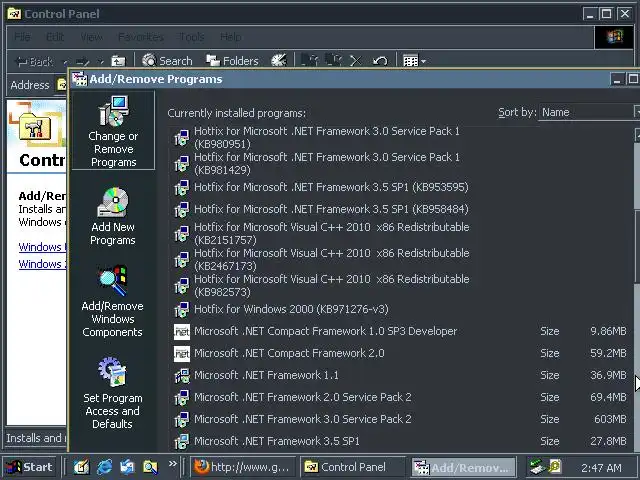Open the Sort by Name dropdown
640x480 pixels.
[589, 112]
